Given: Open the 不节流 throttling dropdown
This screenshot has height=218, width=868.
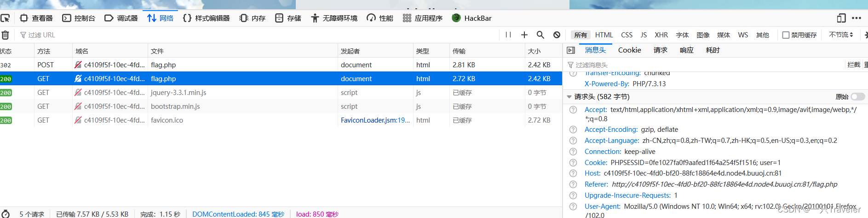Looking at the screenshot, I should (x=841, y=35).
